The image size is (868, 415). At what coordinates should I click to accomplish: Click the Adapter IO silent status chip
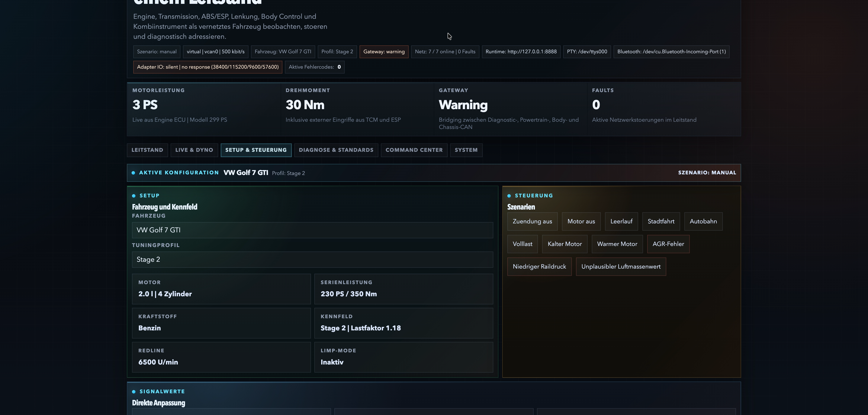pyautogui.click(x=208, y=67)
